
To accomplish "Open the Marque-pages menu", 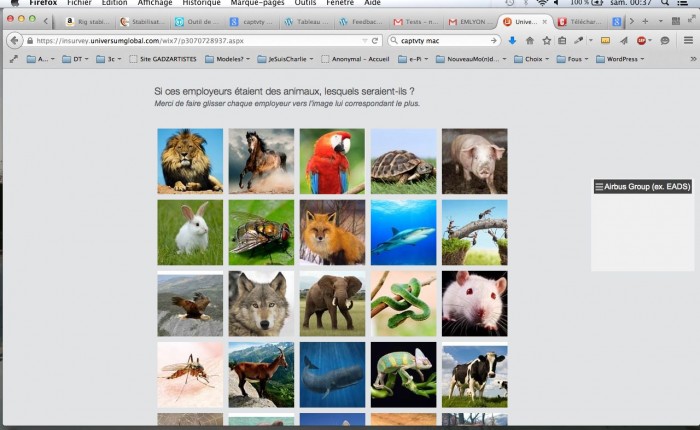I will pyautogui.click(x=257, y=3).
